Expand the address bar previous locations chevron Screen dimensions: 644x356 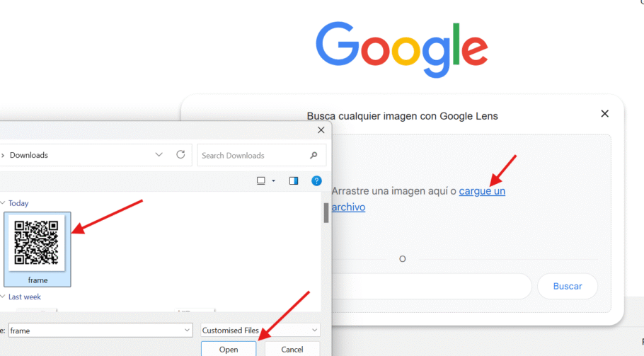pos(159,155)
